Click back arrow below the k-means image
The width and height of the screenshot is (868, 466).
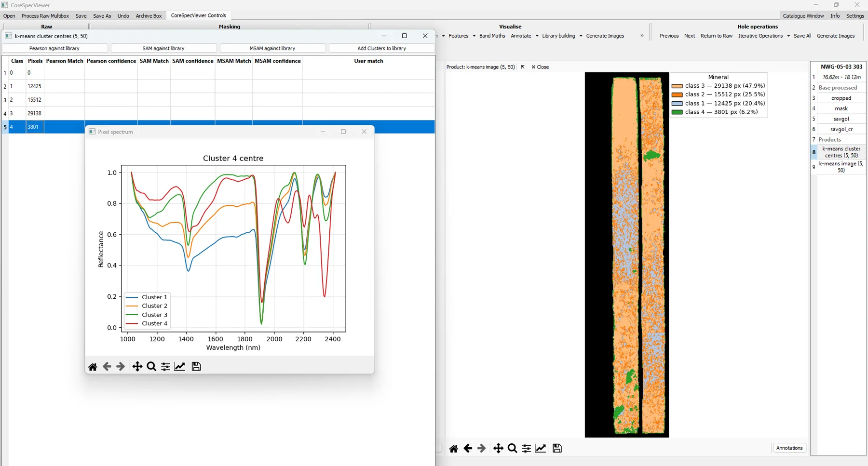pos(468,449)
